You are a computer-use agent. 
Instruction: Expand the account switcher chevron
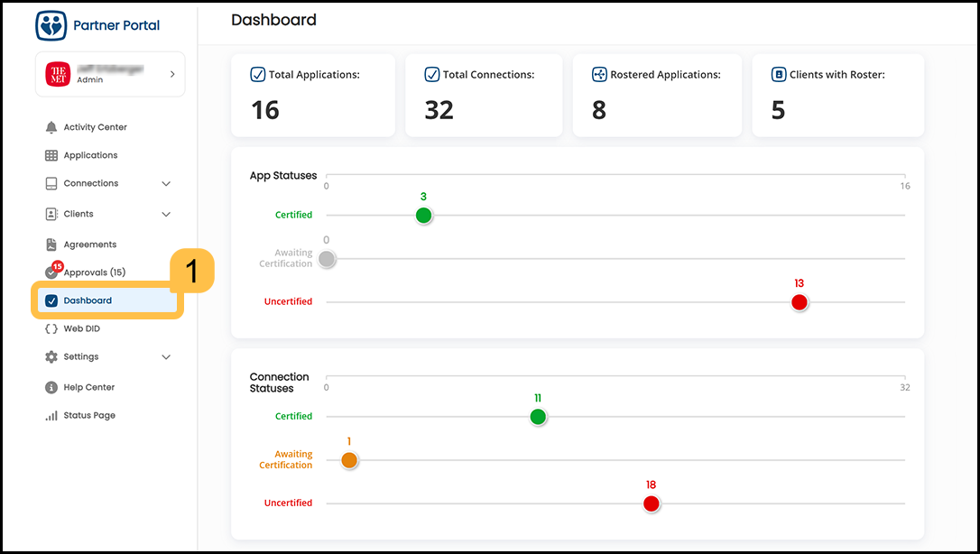[x=172, y=74]
